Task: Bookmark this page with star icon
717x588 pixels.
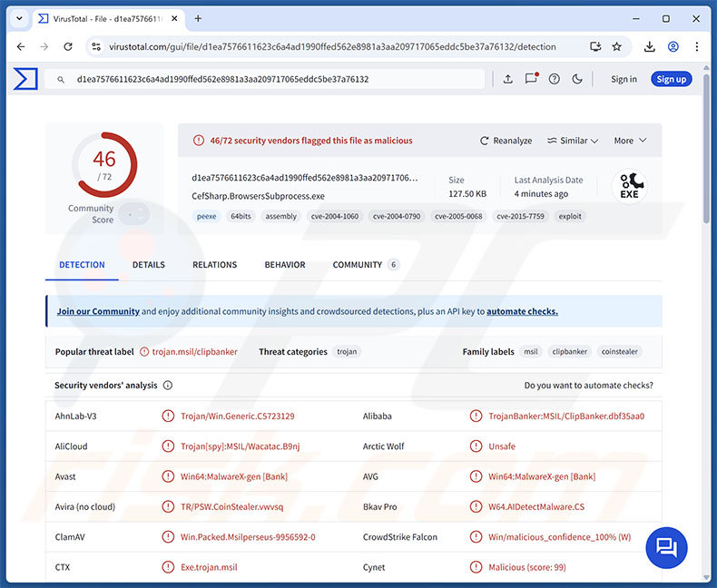Action: coord(617,46)
